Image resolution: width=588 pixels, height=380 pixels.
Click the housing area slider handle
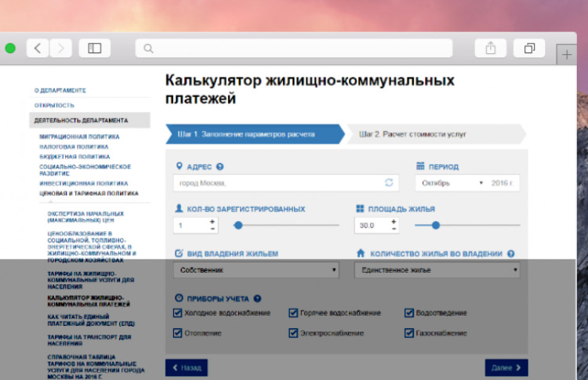click(x=435, y=225)
